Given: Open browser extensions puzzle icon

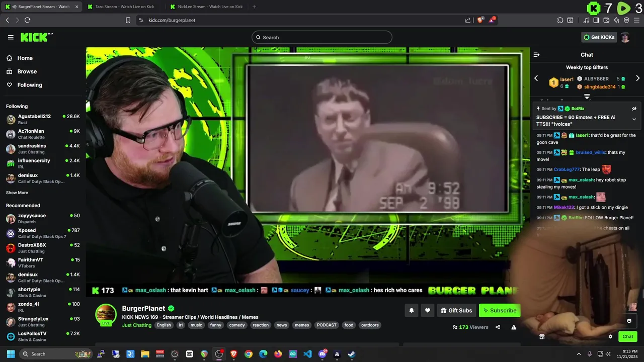Looking at the screenshot, I should click(560, 20).
